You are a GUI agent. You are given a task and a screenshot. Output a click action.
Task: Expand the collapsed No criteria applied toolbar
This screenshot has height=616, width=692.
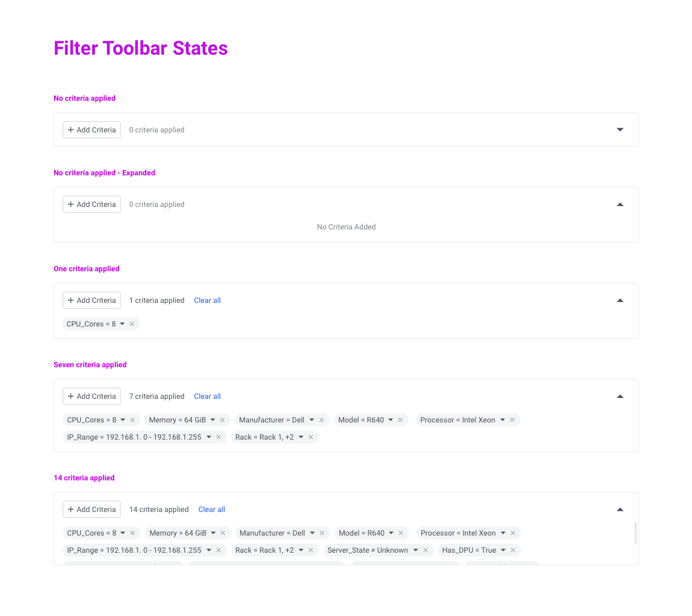(x=620, y=130)
